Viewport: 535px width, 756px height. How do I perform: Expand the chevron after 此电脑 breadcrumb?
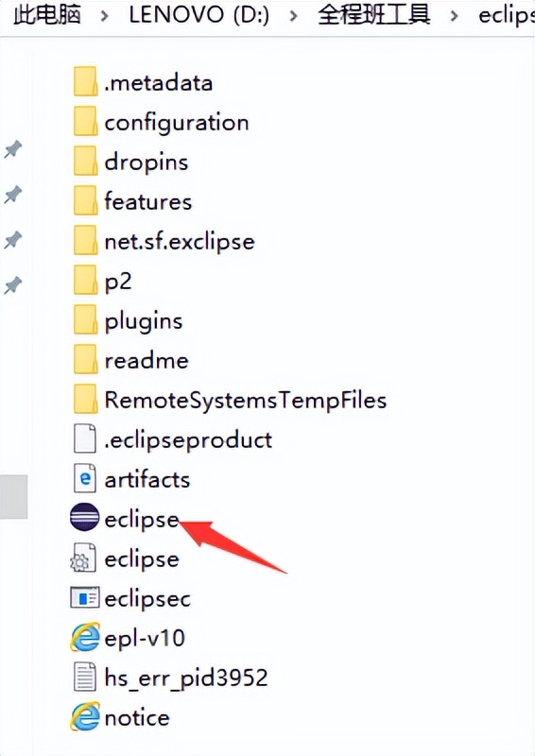[104, 16]
